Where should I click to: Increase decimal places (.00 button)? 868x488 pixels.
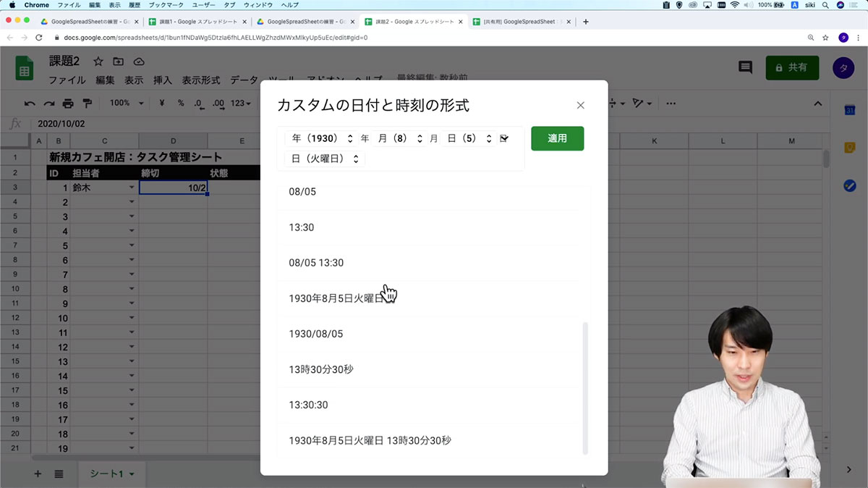tap(218, 103)
